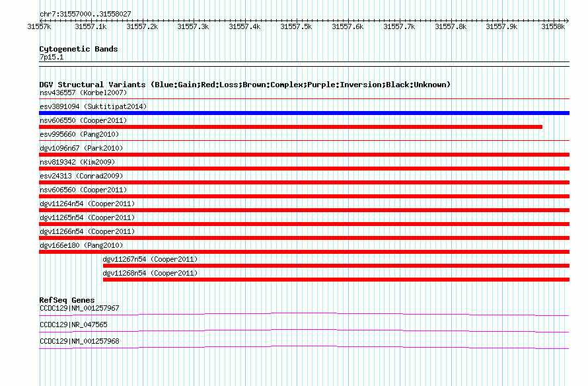Click the CCDC129|NM_001257967 gene label
This screenshot has width=588, height=386.
point(79,308)
